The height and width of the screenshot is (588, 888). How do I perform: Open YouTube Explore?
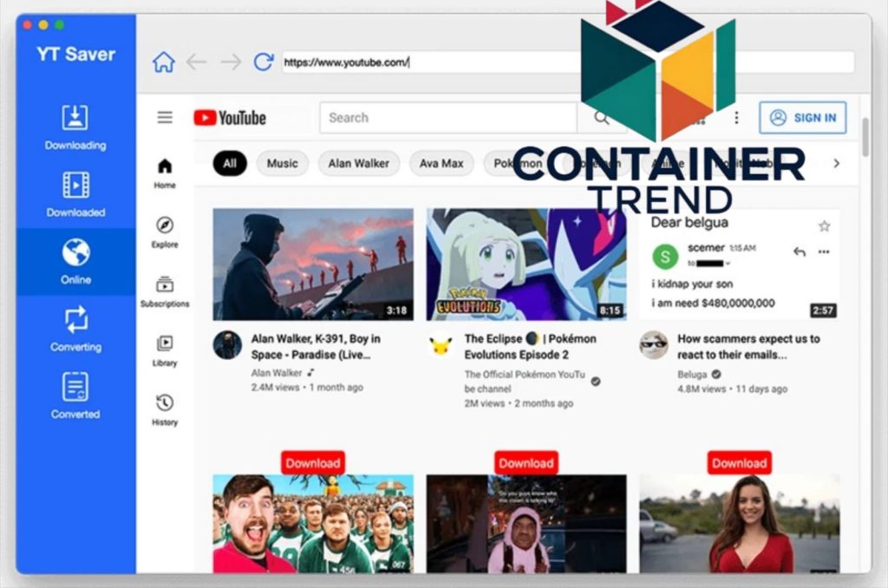click(x=165, y=232)
